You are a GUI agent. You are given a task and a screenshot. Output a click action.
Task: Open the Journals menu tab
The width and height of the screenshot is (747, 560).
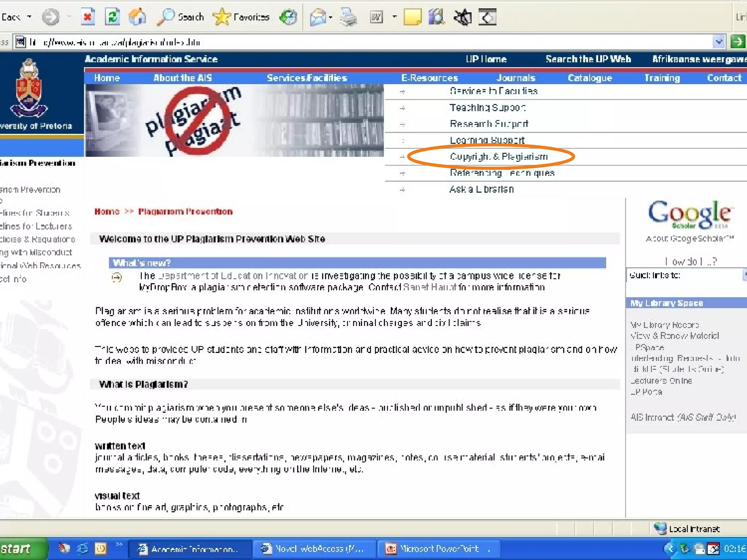click(515, 78)
